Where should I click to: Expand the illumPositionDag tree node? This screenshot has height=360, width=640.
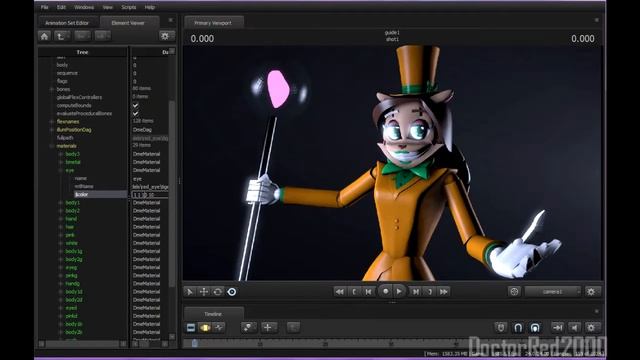pos(52,130)
